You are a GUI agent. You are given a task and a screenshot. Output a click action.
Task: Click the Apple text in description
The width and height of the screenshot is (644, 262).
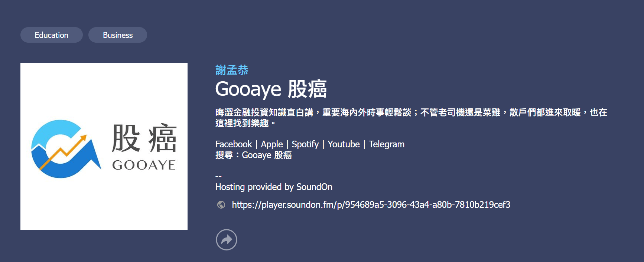272,144
